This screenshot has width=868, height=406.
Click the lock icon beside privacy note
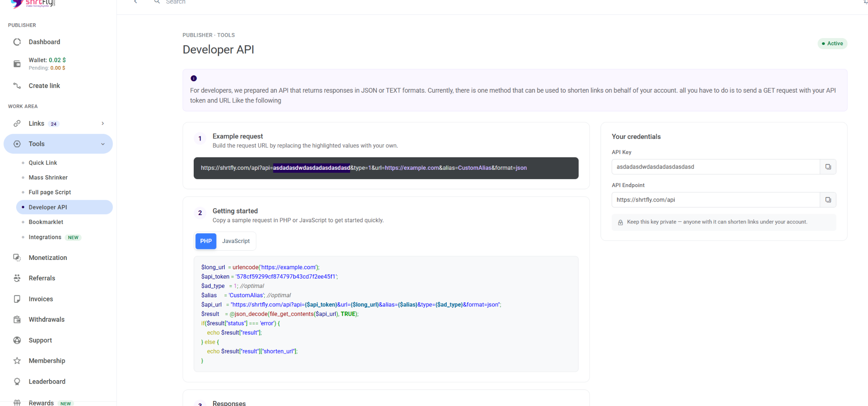pyautogui.click(x=620, y=222)
